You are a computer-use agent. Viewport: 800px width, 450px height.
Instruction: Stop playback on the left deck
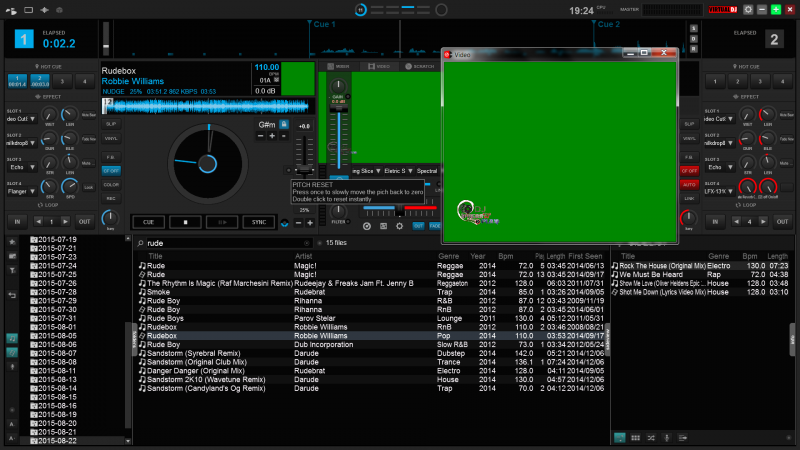[185, 221]
